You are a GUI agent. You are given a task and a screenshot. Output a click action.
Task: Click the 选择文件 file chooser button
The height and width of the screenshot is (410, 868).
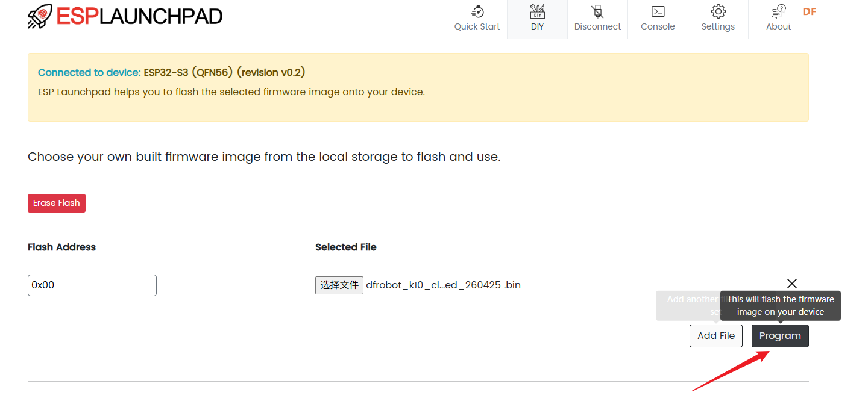coord(339,285)
